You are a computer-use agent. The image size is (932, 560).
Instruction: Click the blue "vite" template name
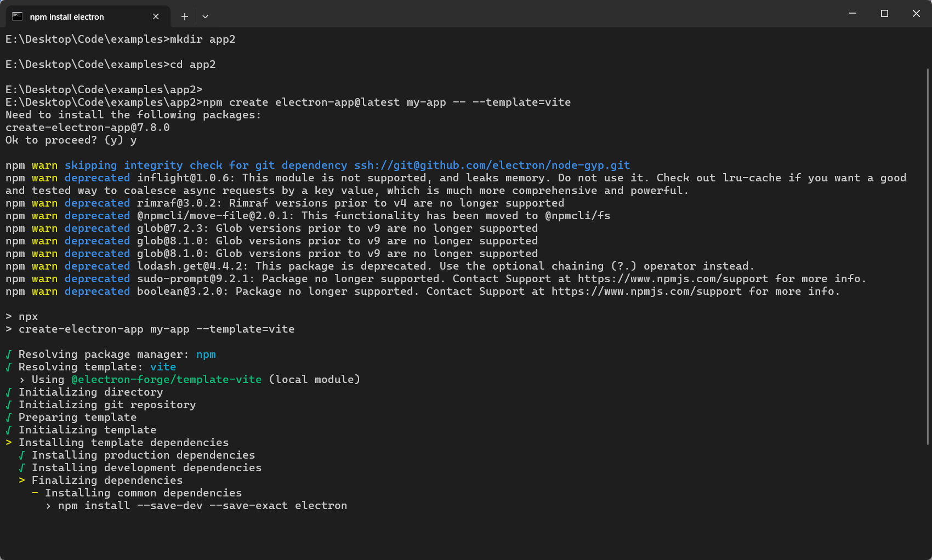click(163, 367)
